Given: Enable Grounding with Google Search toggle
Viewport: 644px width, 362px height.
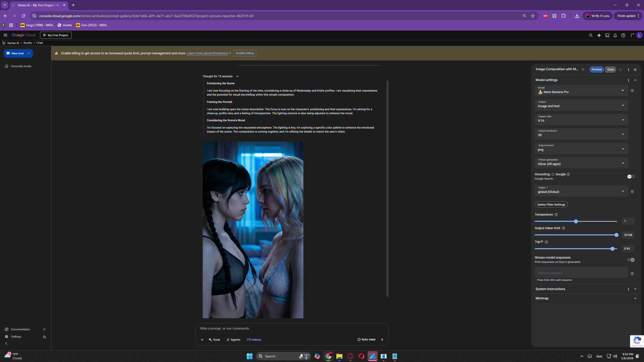Looking at the screenshot, I should (x=631, y=177).
